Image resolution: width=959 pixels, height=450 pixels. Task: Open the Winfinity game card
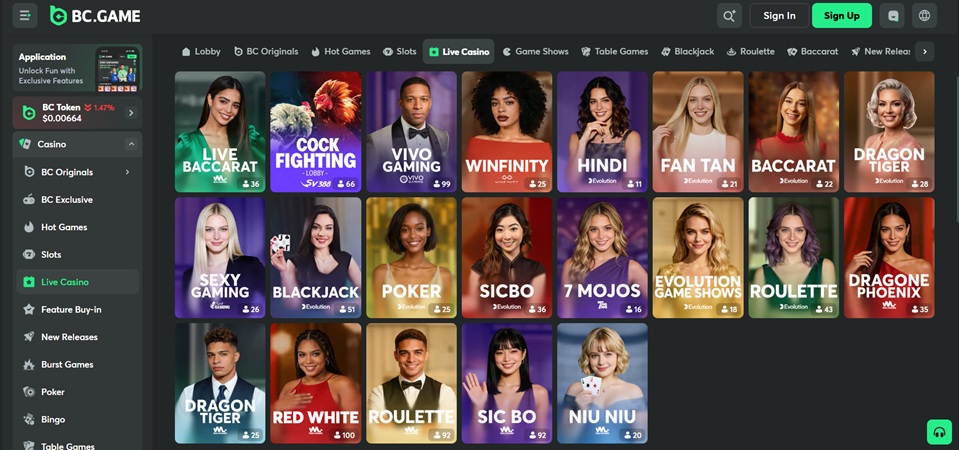(507, 131)
